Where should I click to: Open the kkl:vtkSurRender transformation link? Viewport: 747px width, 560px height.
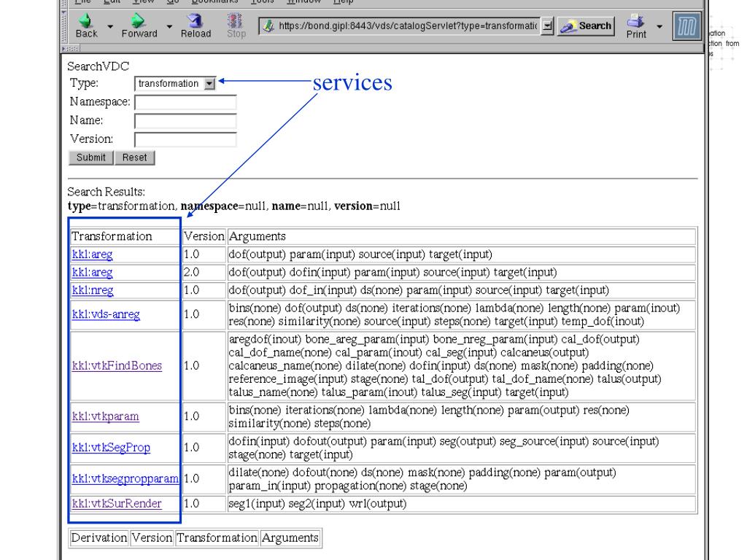coord(117,503)
